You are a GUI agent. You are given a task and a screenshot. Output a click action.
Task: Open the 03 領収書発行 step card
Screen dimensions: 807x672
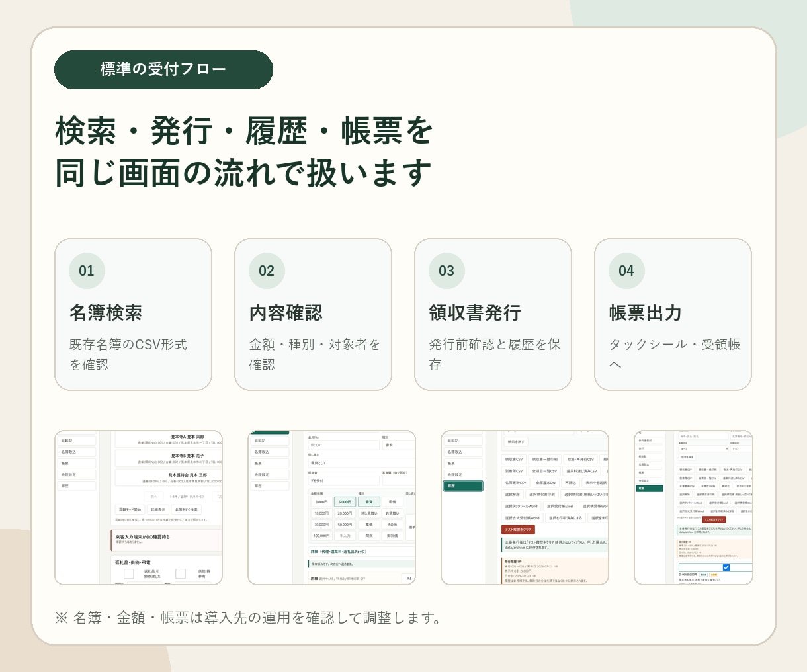tap(493, 314)
